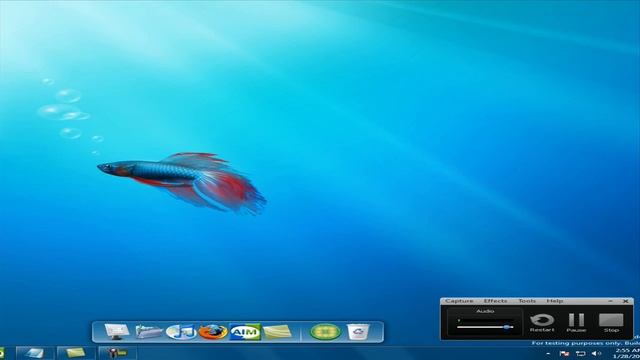Launch Firefox from the dock
Screen dimensions: 640x360
tap(212, 332)
